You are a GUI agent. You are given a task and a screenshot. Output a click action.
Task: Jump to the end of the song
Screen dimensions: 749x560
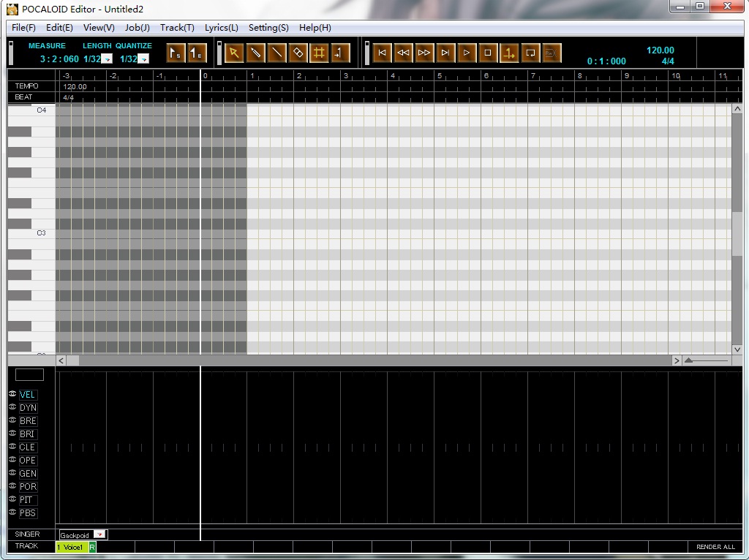[x=445, y=53]
